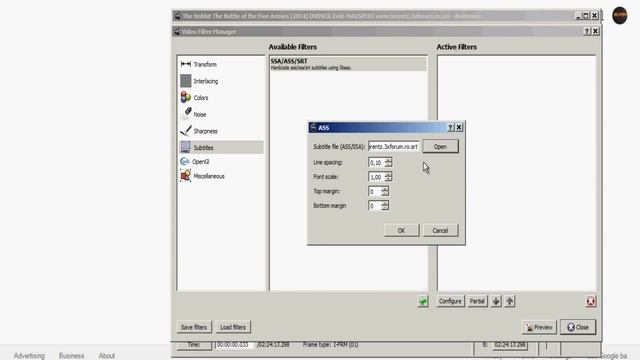The image size is (640, 360).
Task: Cancel the ASS dialog
Action: point(440,230)
